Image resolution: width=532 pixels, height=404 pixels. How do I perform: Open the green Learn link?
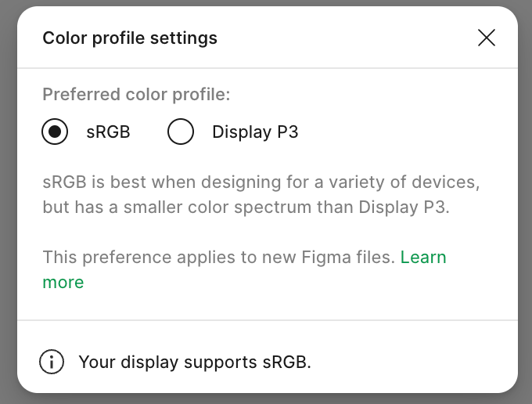[423, 257]
